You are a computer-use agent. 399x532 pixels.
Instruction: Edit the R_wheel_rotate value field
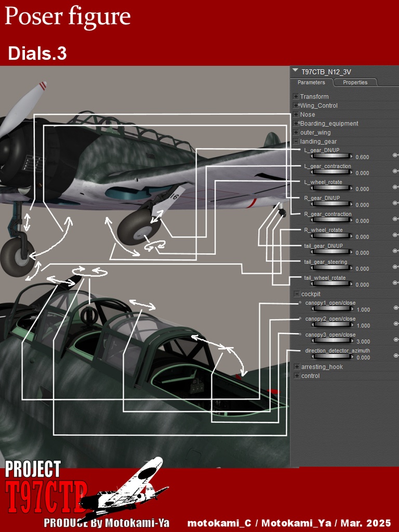tap(362, 237)
